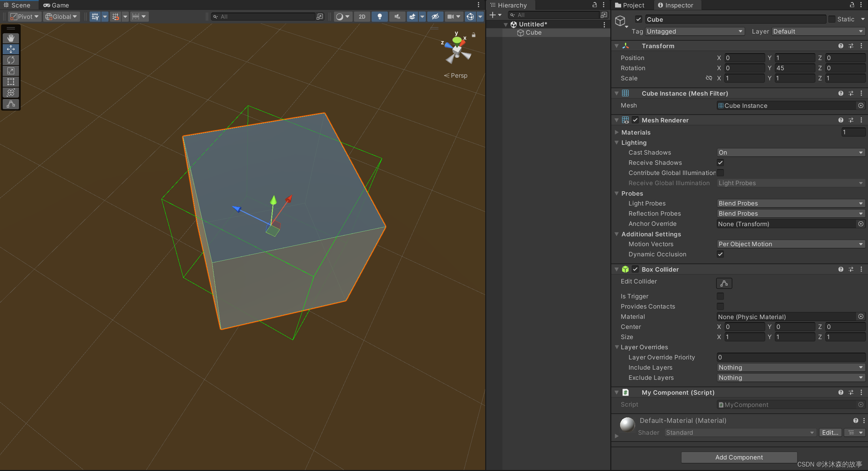868x471 pixels.
Task: Enable the Is Trigger checkbox
Action: click(x=721, y=296)
